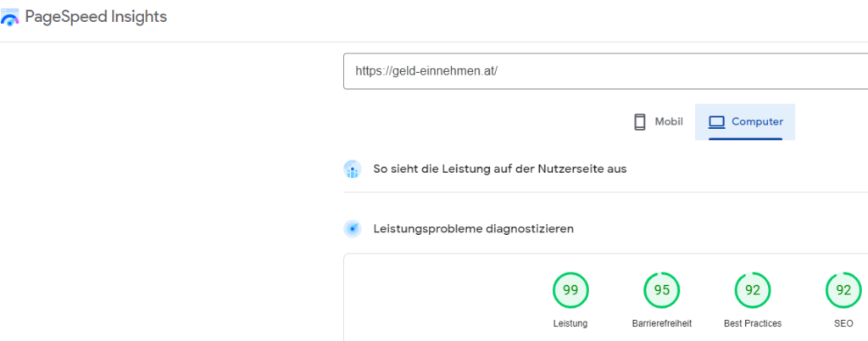The image size is (868, 341).
Task: Click the laptop icon in Computer tab
Action: tap(716, 122)
